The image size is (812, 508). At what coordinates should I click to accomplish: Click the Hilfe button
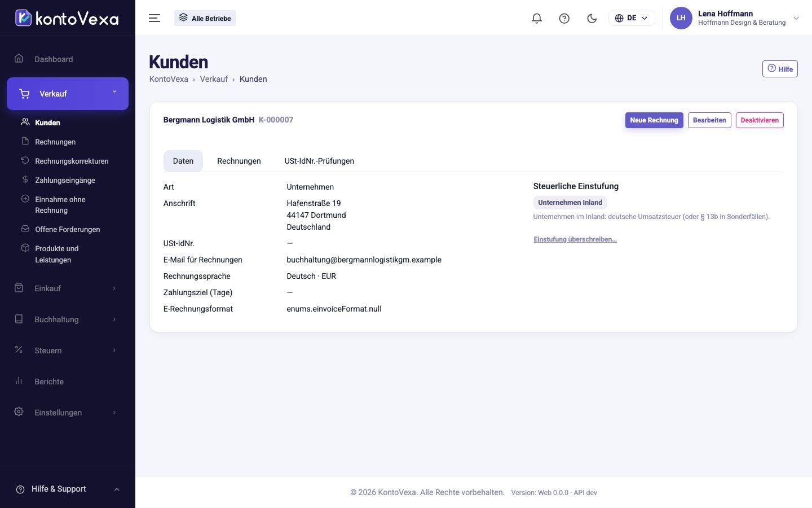point(780,69)
